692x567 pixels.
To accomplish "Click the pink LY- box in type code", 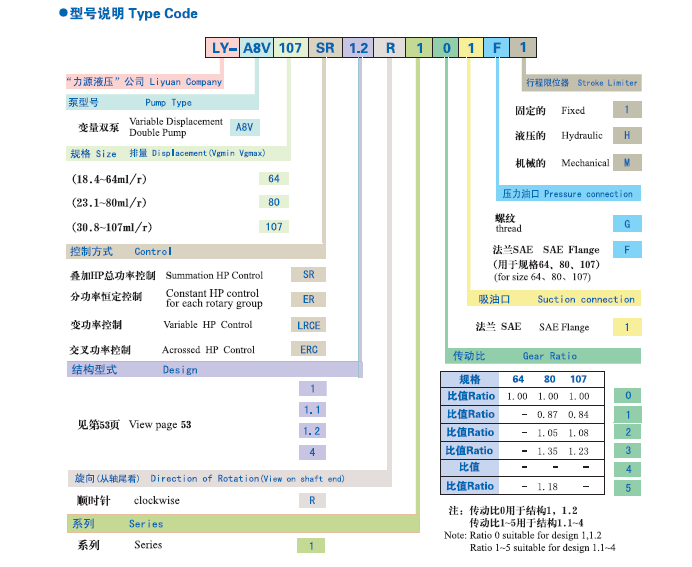I will coord(223,48).
